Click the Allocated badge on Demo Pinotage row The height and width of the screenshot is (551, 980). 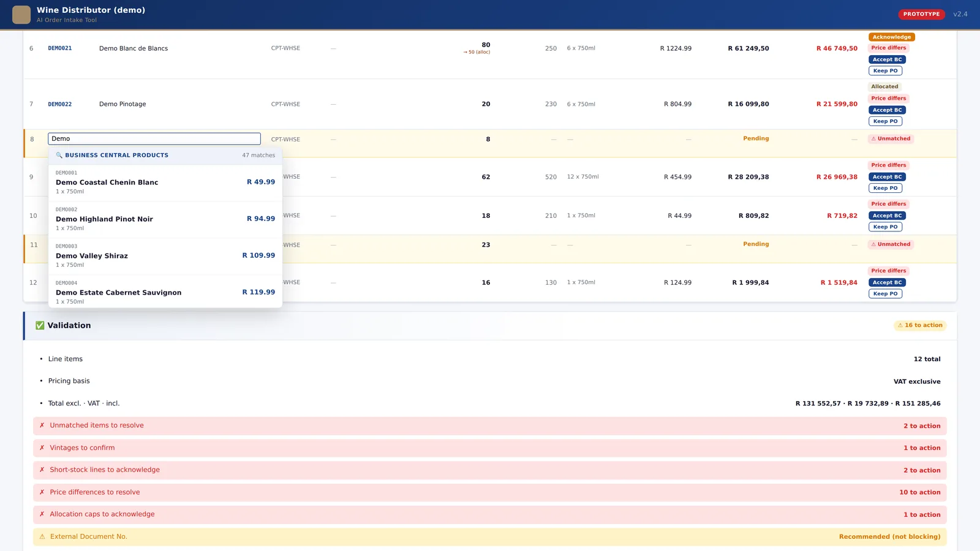point(884,87)
